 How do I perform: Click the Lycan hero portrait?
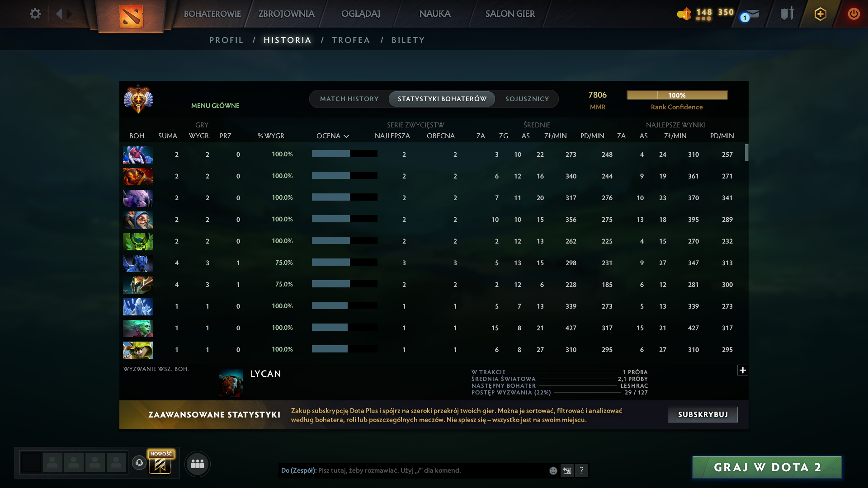tap(231, 383)
